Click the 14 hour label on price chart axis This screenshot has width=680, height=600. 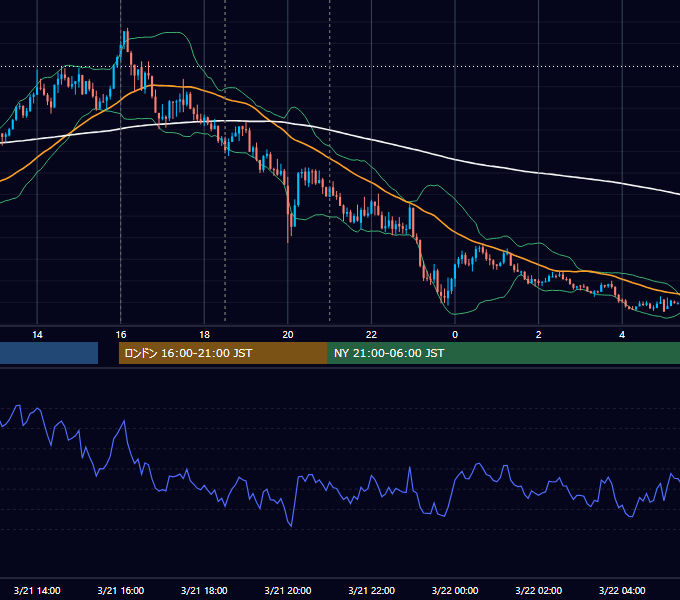pos(37,335)
